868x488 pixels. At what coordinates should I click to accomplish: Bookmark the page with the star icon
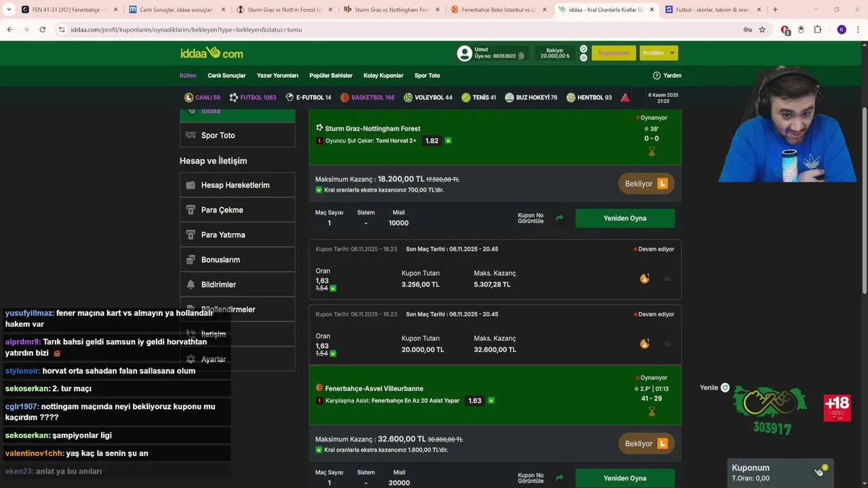click(762, 30)
